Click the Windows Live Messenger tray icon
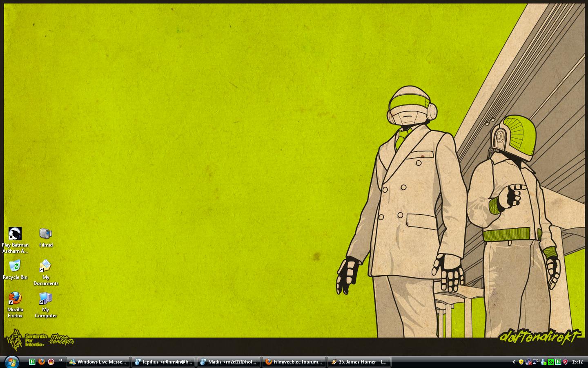The width and height of the screenshot is (588, 368). click(543, 362)
